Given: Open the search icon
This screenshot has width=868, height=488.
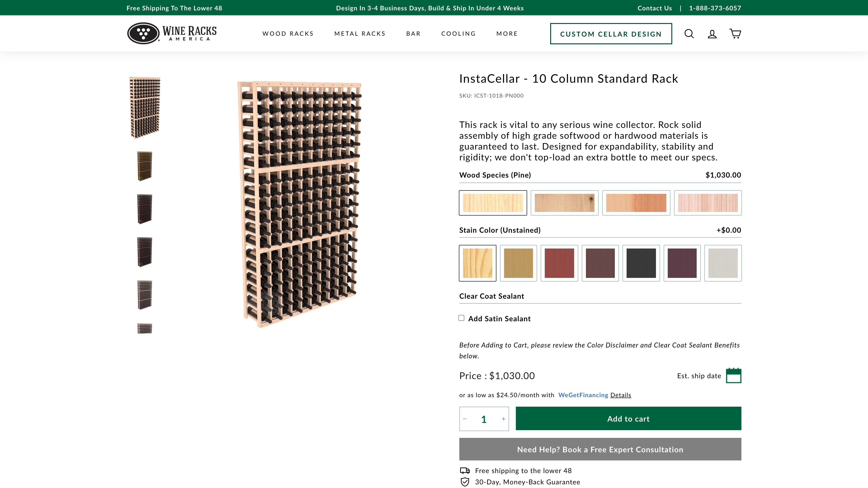Looking at the screenshot, I should pos(689,34).
